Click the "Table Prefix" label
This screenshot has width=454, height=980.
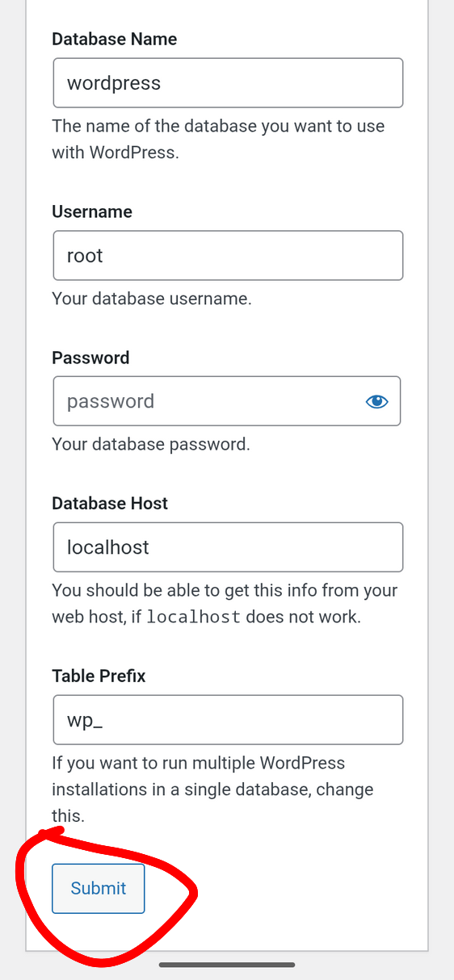[x=99, y=676]
